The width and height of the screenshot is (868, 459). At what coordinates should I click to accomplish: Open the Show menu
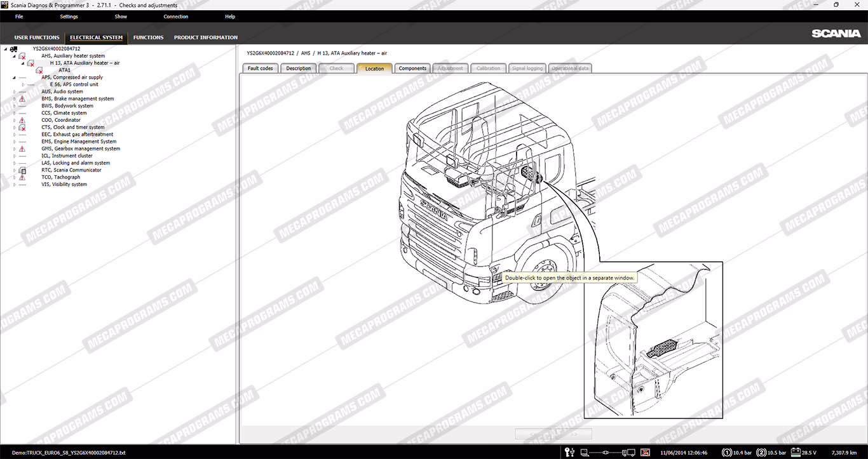point(121,17)
